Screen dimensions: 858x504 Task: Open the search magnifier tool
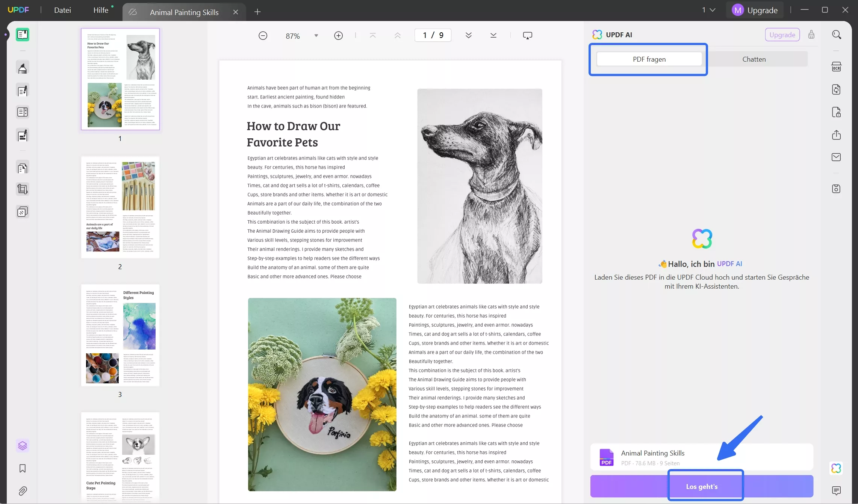(836, 35)
